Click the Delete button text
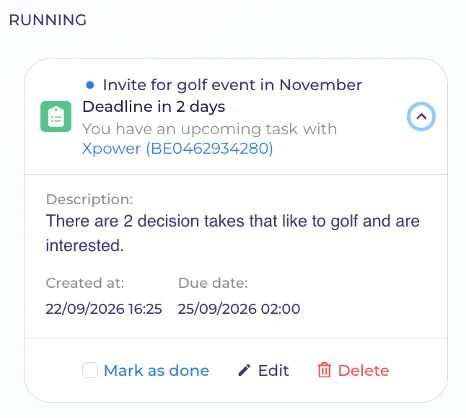The width and height of the screenshot is (466, 418). pyautogui.click(x=363, y=370)
